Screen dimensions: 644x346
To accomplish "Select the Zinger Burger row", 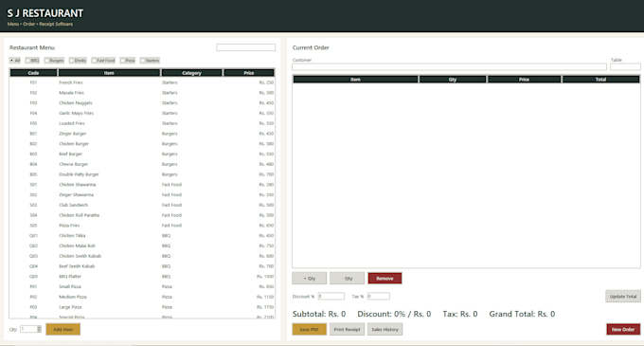I will 142,134.
